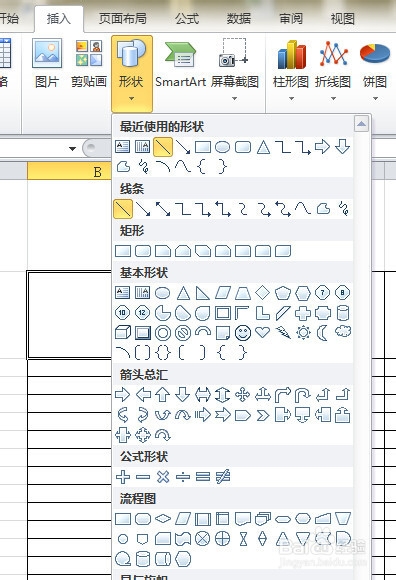Select the parallelogram in 基本形状
396x580 pixels.
[223, 293]
